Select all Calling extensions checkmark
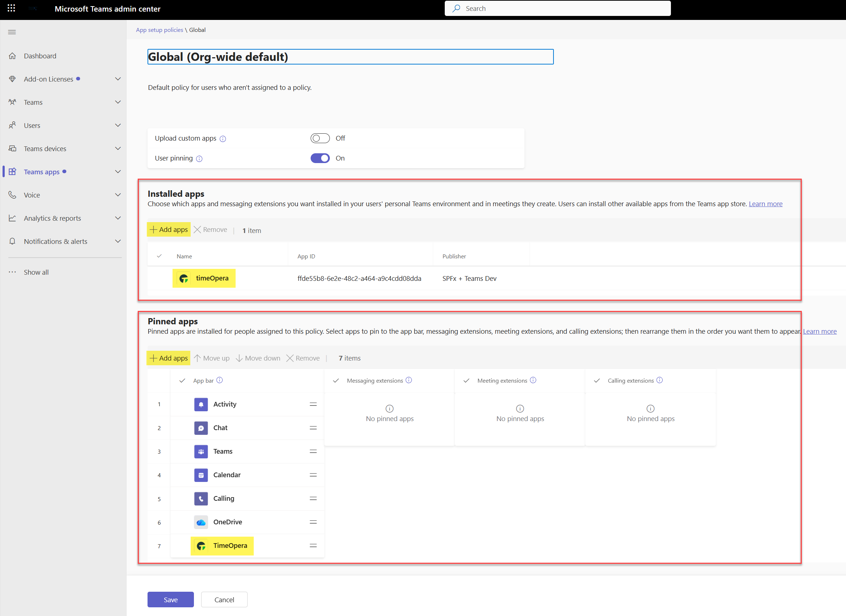 [597, 380]
